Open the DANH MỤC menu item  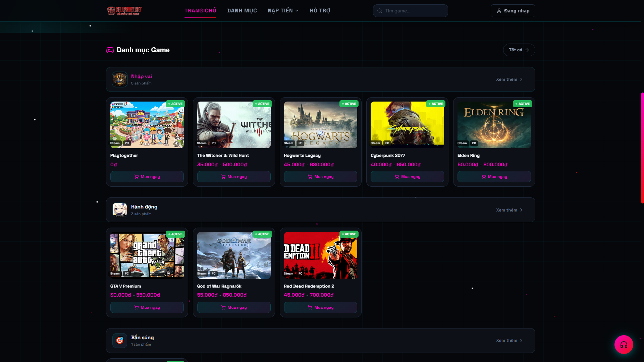[242, 11]
